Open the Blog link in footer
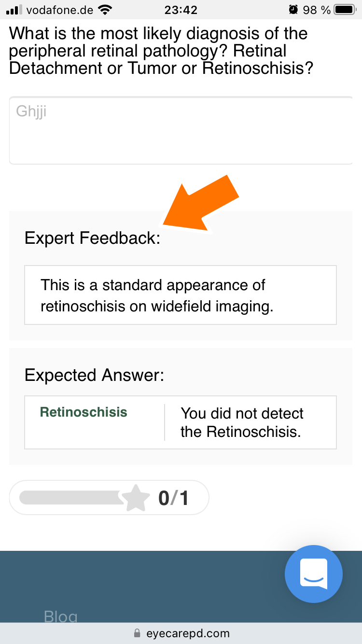 click(x=60, y=617)
